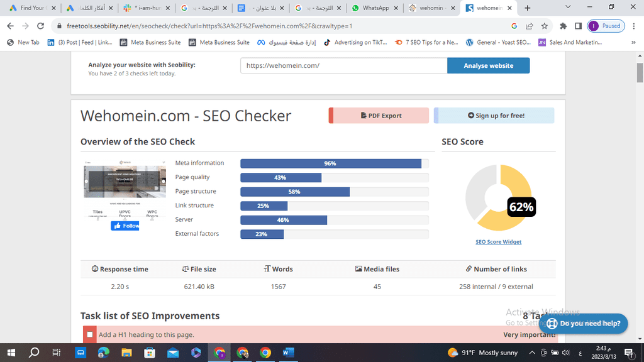Click the Link structure 25% bar
644x362 pixels.
[x=264, y=206]
